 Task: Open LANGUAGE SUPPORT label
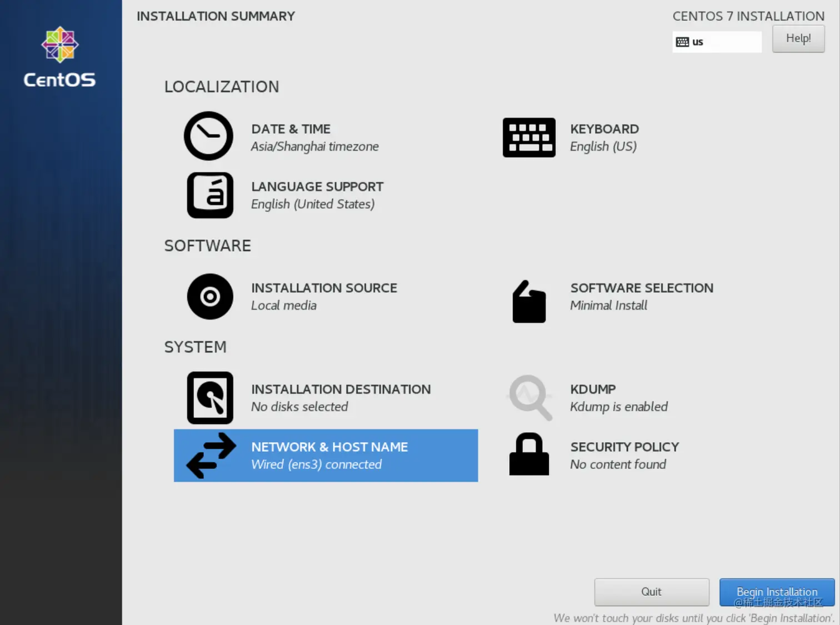pyautogui.click(x=317, y=187)
